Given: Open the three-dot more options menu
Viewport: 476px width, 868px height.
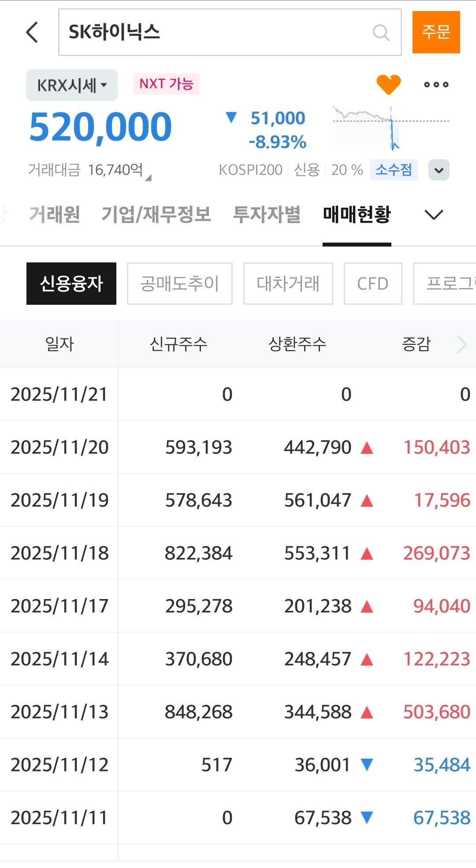Looking at the screenshot, I should point(436,84).
